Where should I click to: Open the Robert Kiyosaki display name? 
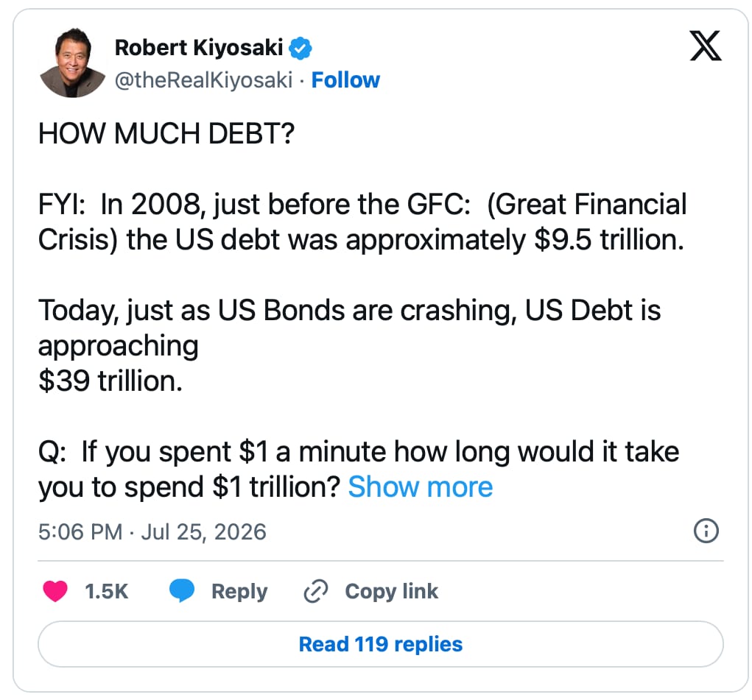pos(199,47)
